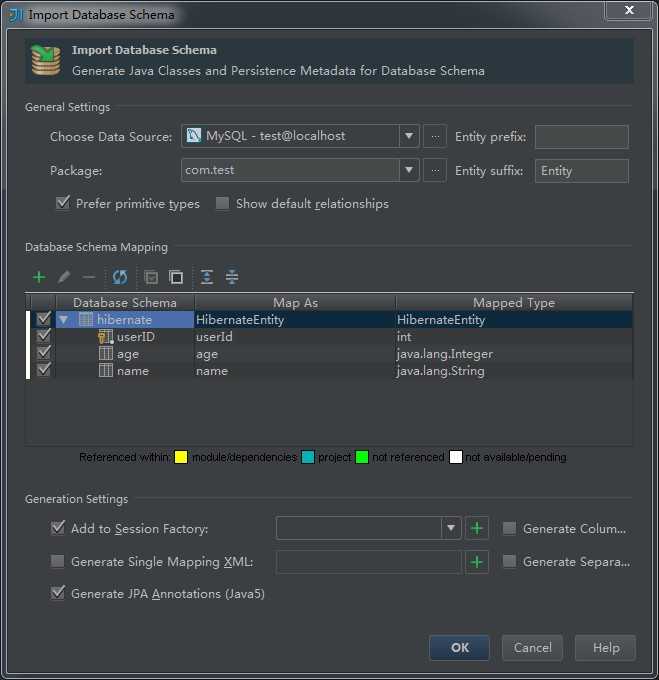The image size is (659, 680).
Task: Uncheck the age row checkbox
Action: [x=44, y=353]
